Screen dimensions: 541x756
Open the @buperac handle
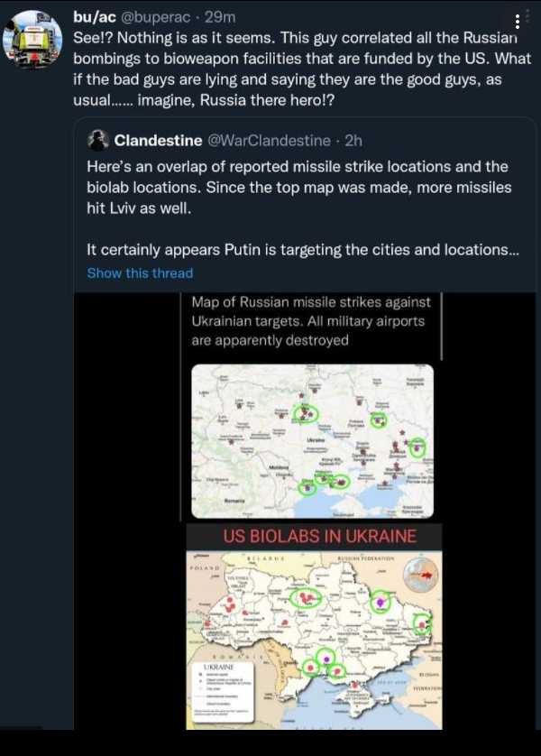(155, 17)
